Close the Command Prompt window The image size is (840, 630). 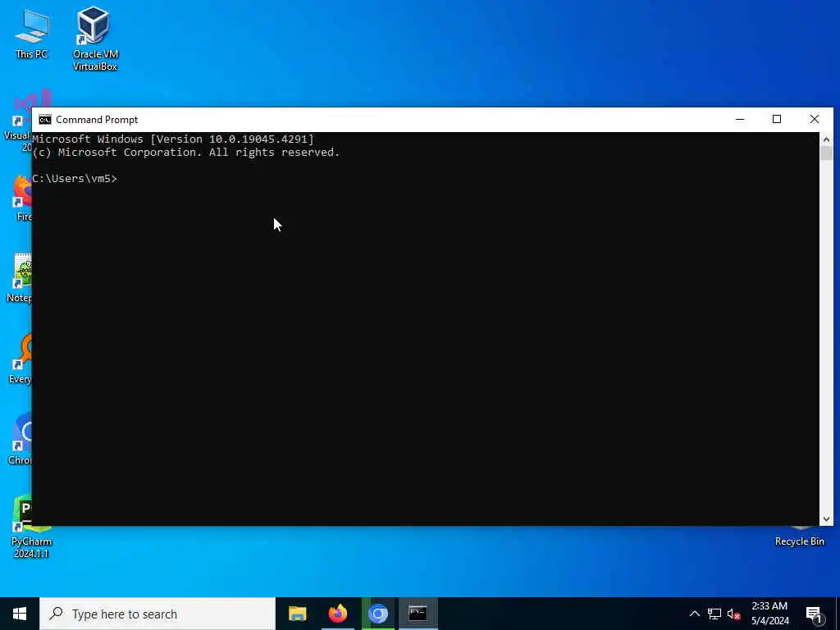pos(815,120)
